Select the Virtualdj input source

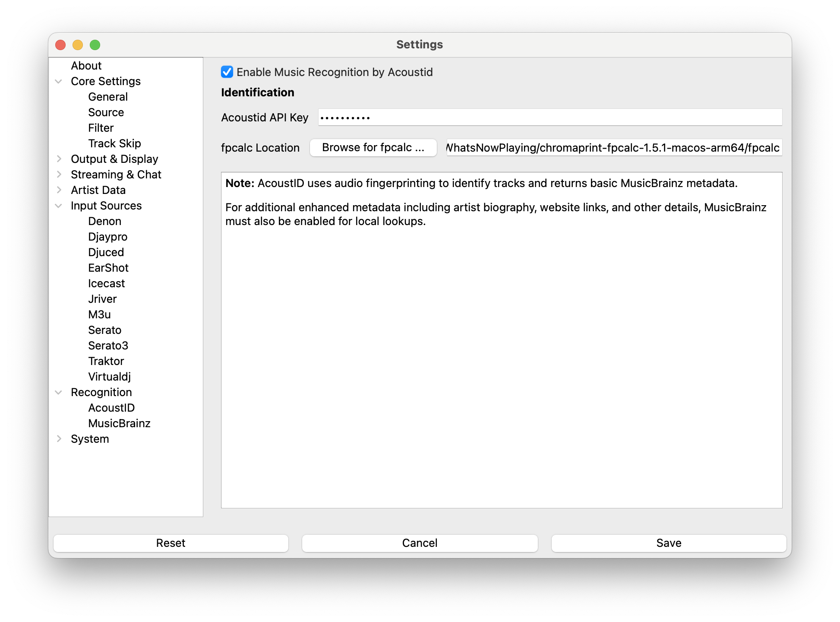[109, 377]
